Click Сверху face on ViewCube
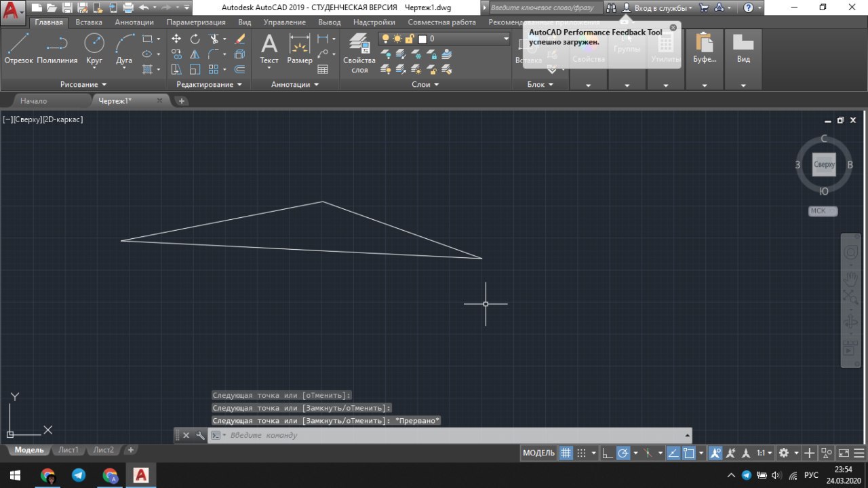This screenshot has width=868, height=488. 824,164
